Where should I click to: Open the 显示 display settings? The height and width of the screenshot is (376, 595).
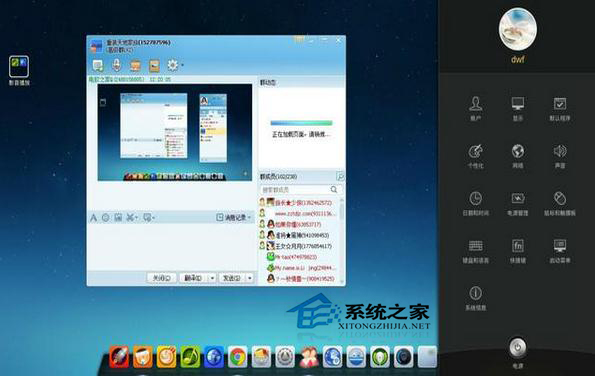[x=518, y=108]
